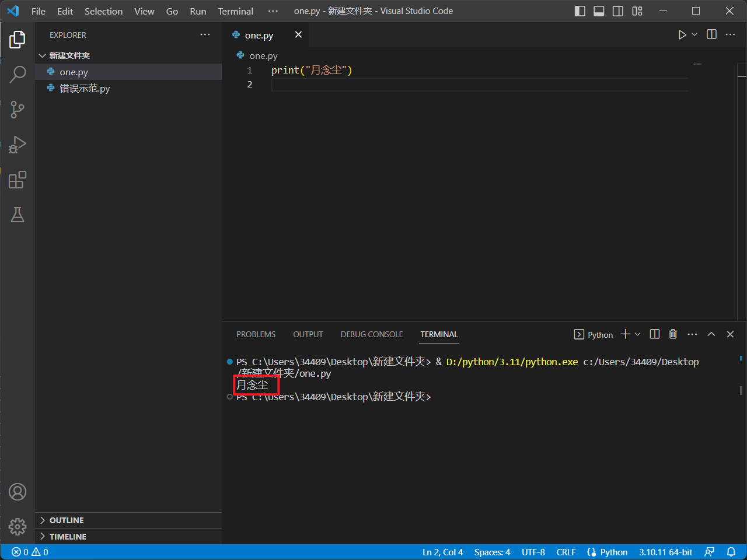747x560 pixels.
Task: Expand the TIMELINE section
Action: [x=68, y=537]
